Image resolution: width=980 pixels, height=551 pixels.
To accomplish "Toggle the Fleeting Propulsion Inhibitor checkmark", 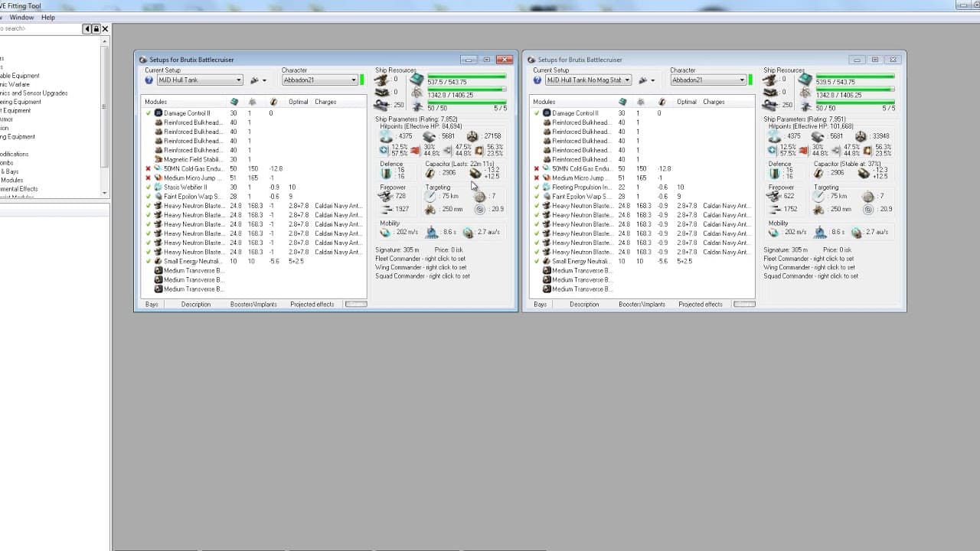I will pyautogui.click(x=537, y=187).
